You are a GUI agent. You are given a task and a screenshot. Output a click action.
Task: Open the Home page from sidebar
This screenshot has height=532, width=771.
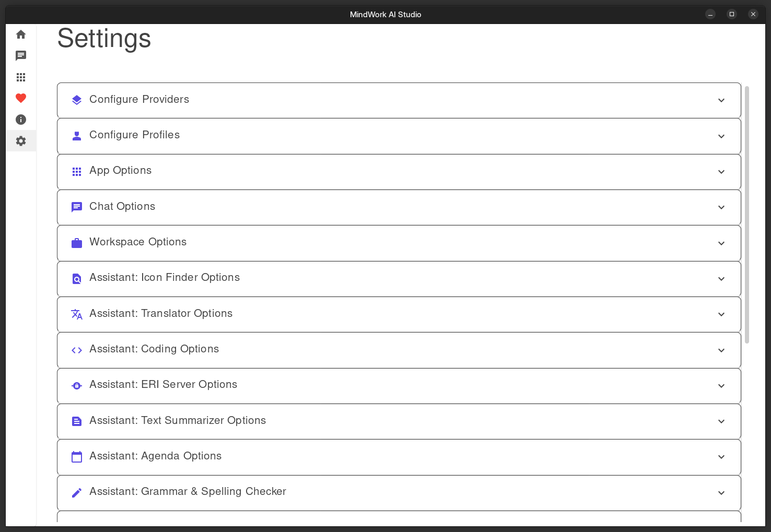(x=21, y=34)
